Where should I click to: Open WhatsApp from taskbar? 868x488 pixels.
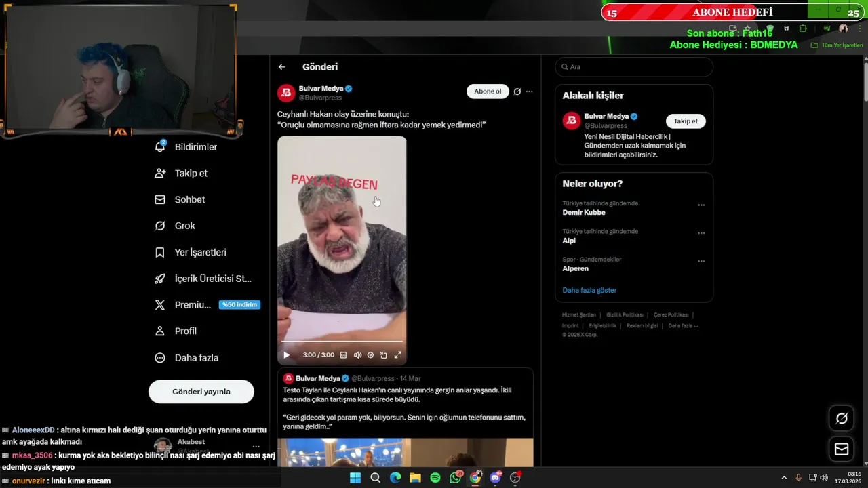(x=456, y=478)
